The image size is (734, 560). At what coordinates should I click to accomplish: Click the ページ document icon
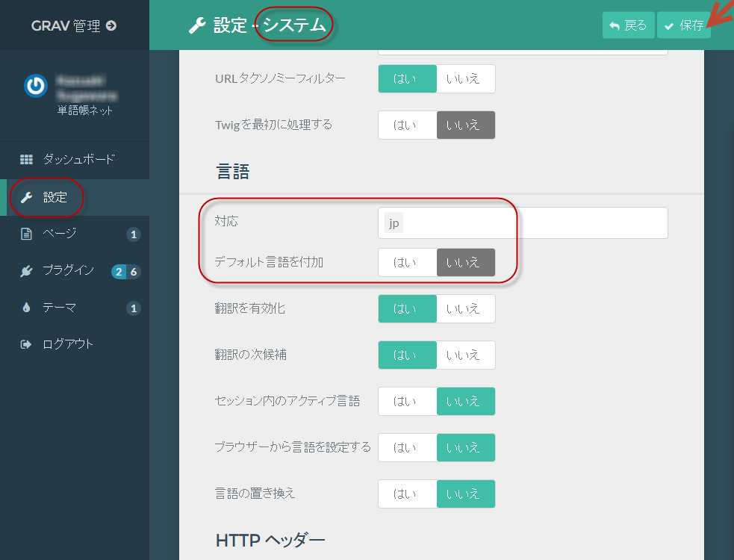pos(26,234)
